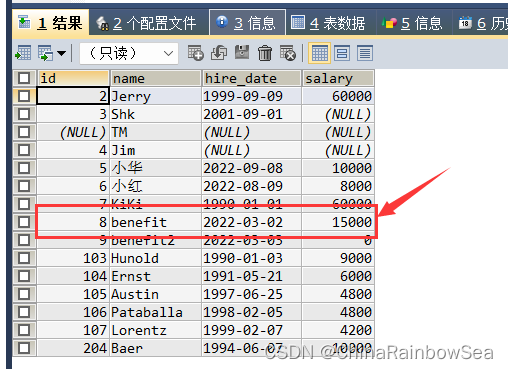The height and width of the screenshot is (369, 508).
Task: Select the salary cell 10000 in 小华 row
Action: click(338, 168)
